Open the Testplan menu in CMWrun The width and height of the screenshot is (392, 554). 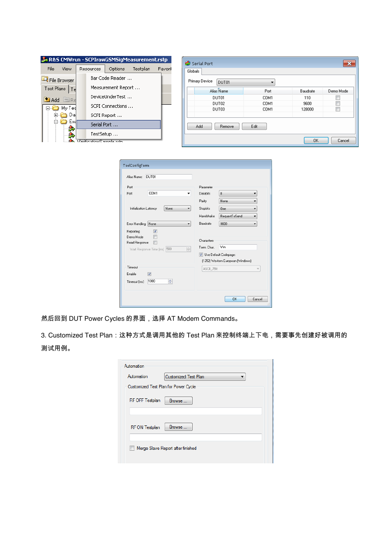[x=142, y=69]
